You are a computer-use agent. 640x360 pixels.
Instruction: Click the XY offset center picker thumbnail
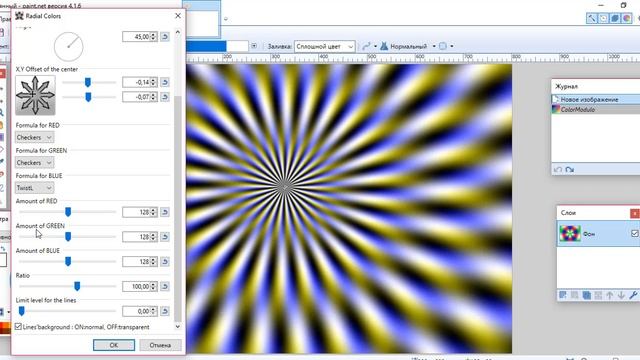click(35, 95)
